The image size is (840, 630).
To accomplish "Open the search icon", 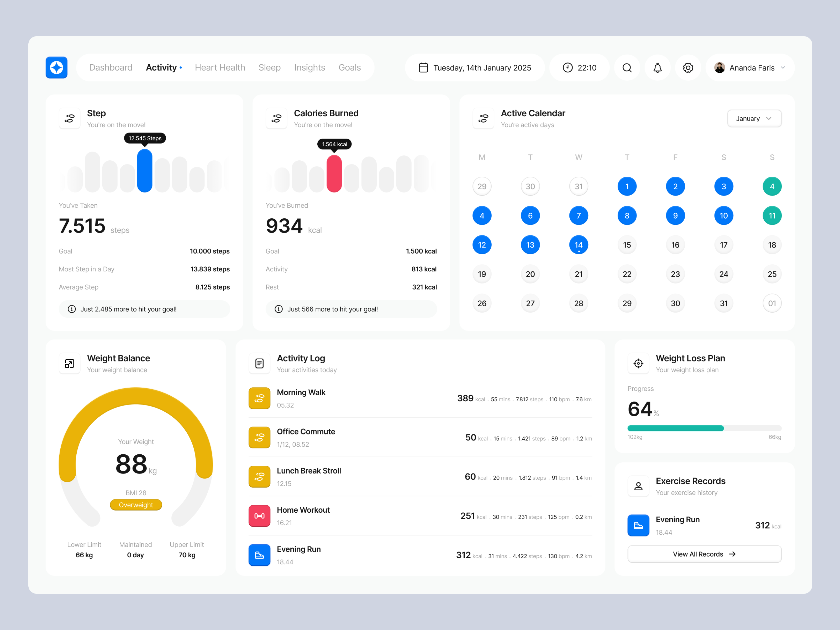I will coord(627,67).
